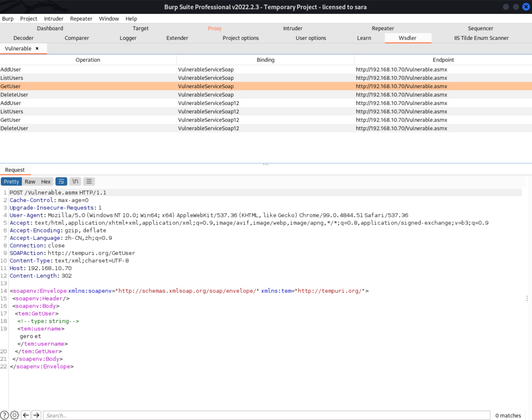The height and width of the screenshot is (420, 532).
Task: Switch to the Dashboard tab
Action: (50, 29)
